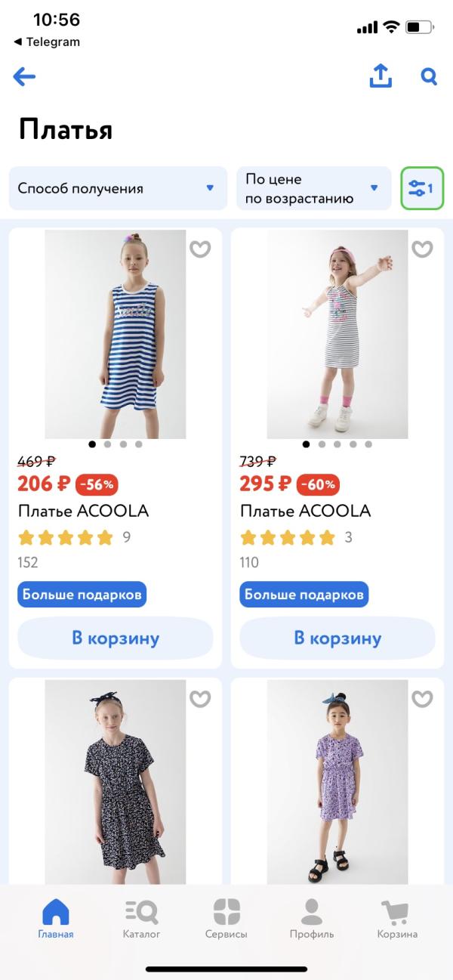Open the Корзина cart tab
Screen dimensions: 453x980
click(x=397, y=918)
